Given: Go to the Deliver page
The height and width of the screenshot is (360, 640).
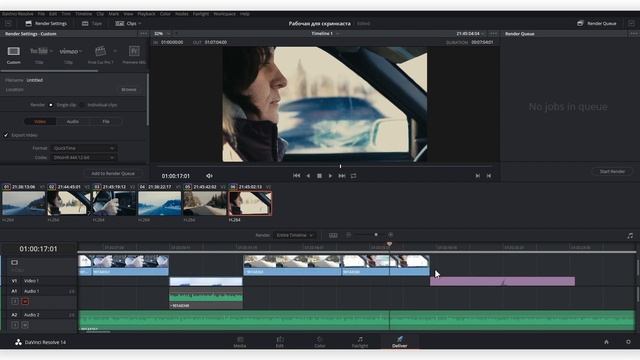Looking at the screenshot, I should tap(400, 342).
